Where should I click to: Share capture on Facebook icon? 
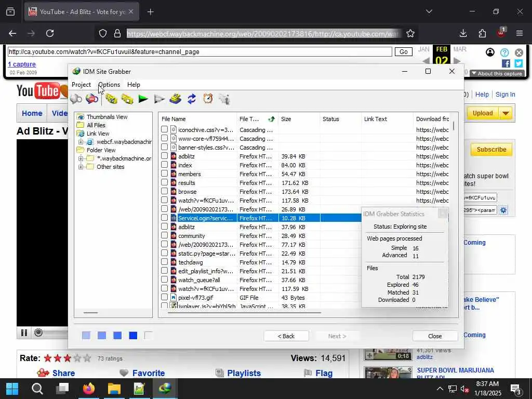tap(506, 63)
